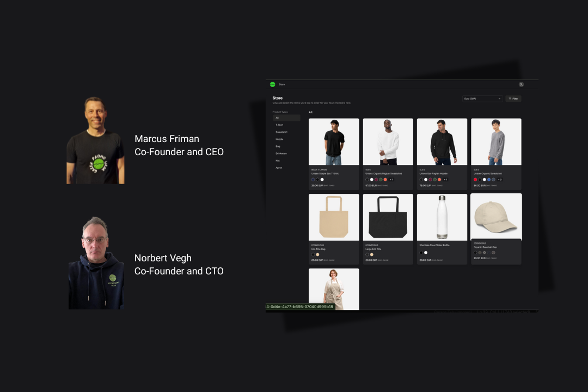
Task: Click the green logo in the top navigation
Action: 273,84
